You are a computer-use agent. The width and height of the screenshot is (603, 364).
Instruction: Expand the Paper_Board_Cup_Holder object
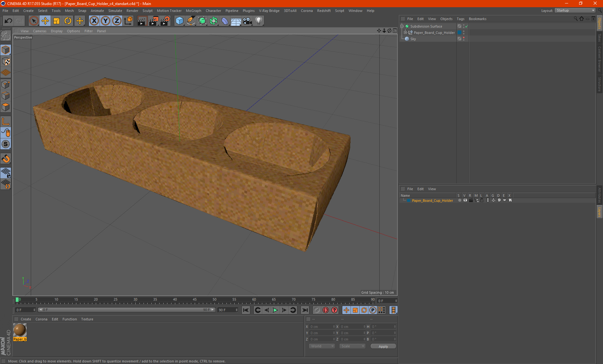tap(405, 33)
